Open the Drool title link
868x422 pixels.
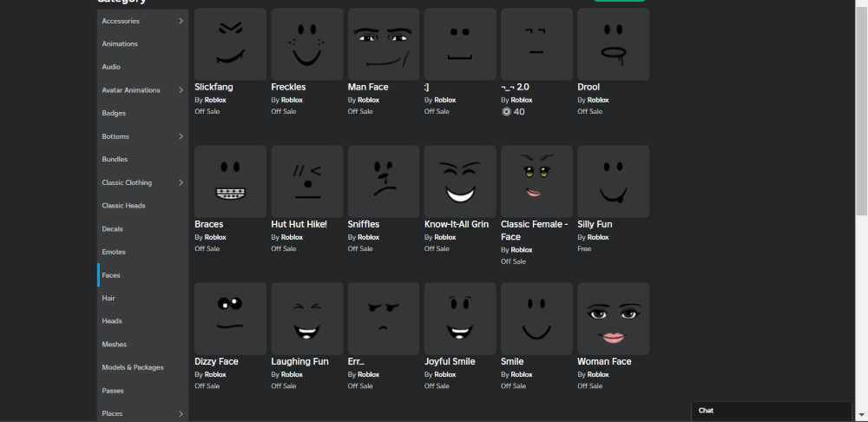pyautogui.click(x=589, y=87)
